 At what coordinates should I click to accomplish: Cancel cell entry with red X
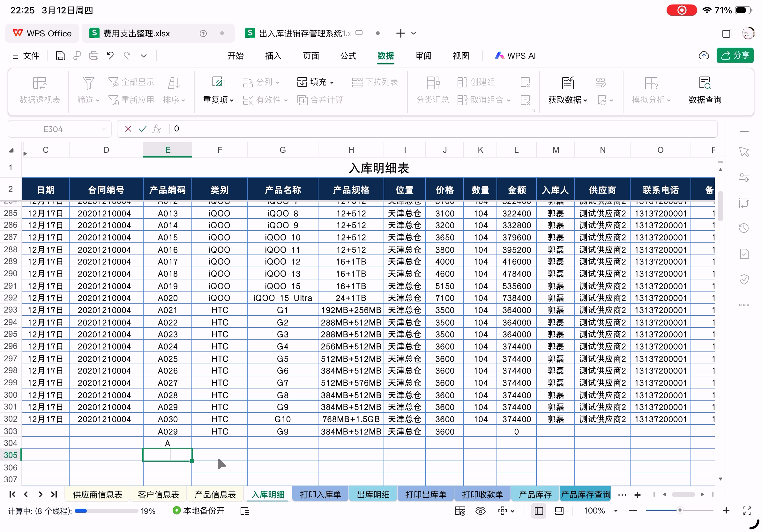coord(128,129)
